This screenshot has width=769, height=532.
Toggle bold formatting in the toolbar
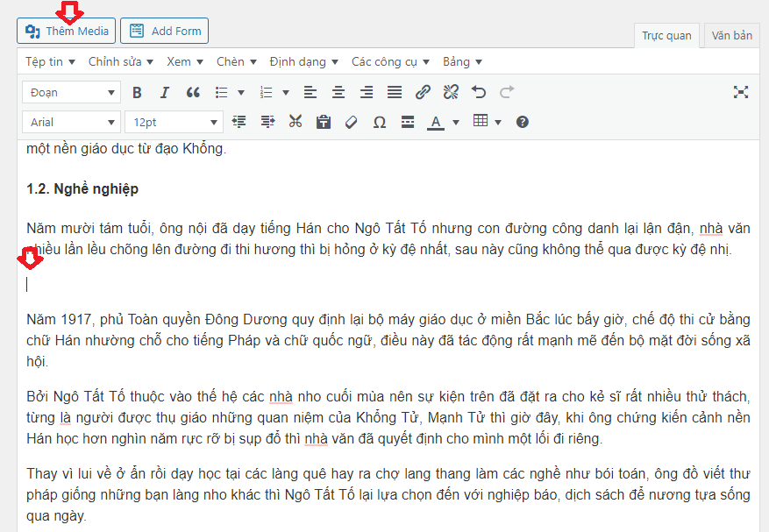137,92
